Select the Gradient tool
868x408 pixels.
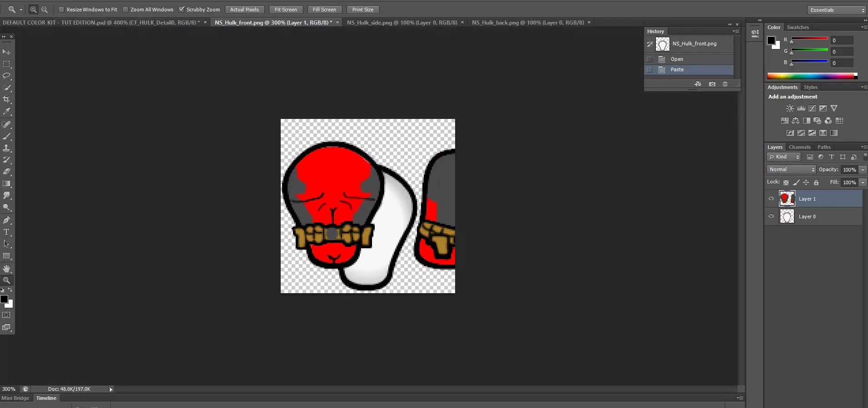(6, 183)
